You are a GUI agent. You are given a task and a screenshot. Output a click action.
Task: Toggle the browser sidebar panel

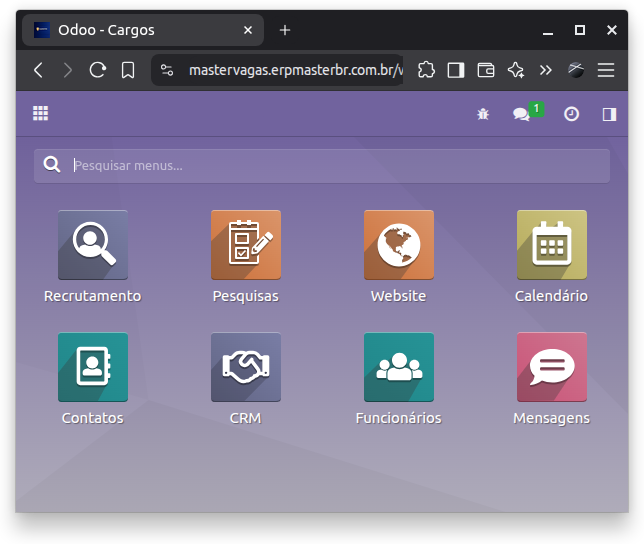(x=456, y=70)
